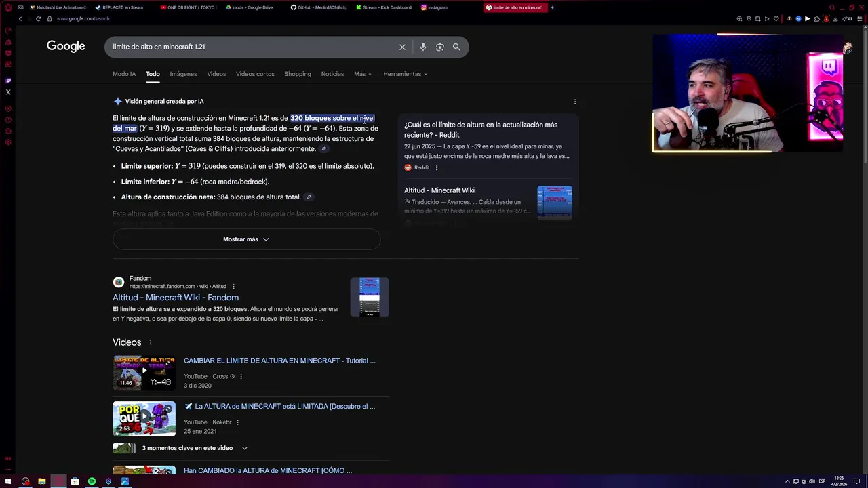Image resolution: width=868 pixels, height=488 pixels.
Task: Open Spotify from Windows taskbar
Action: point(92,481)
